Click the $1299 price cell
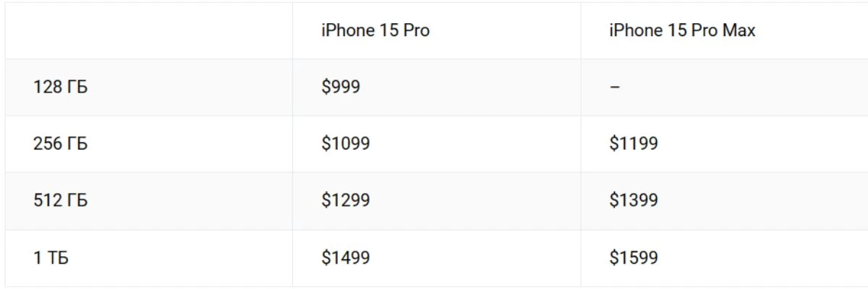Viewport: 868px width, 289px height. pos(346,200)
